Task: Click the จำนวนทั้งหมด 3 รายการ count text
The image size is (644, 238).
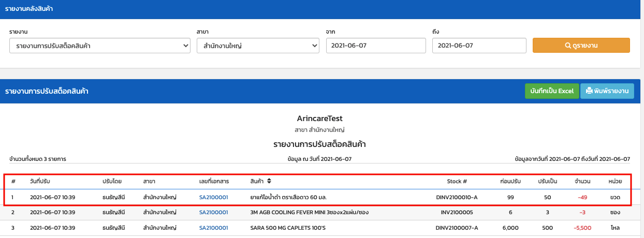Action: pos(38,159)
